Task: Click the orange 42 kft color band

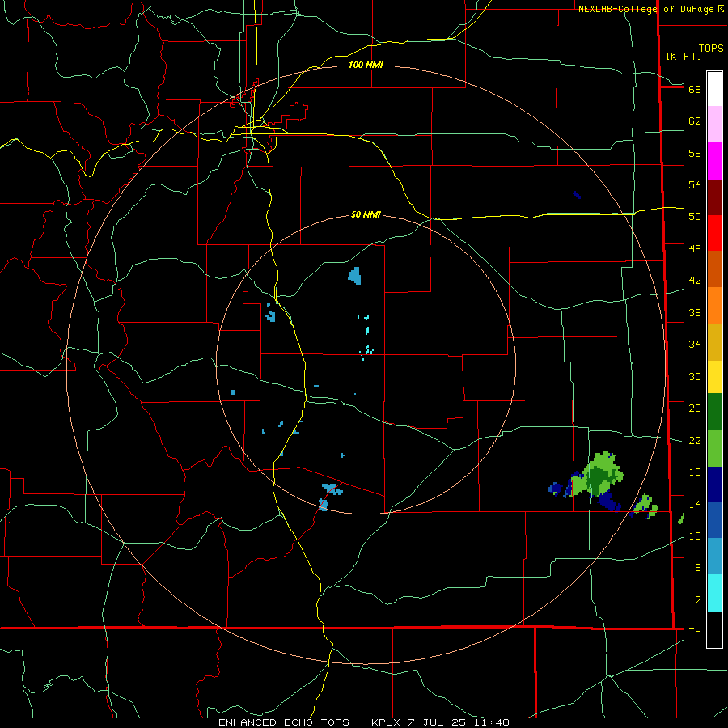Action: [x=714, y=306]
